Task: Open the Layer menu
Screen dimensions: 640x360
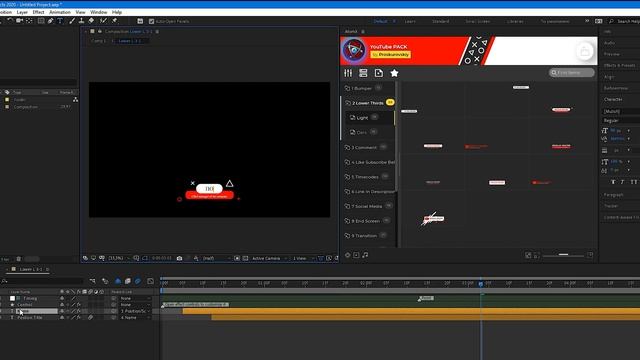Action: click(x=22, y=12)
